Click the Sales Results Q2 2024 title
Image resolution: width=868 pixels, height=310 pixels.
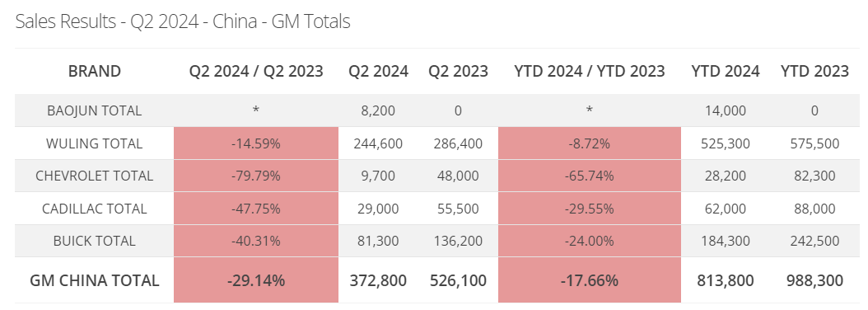point(183,21)
